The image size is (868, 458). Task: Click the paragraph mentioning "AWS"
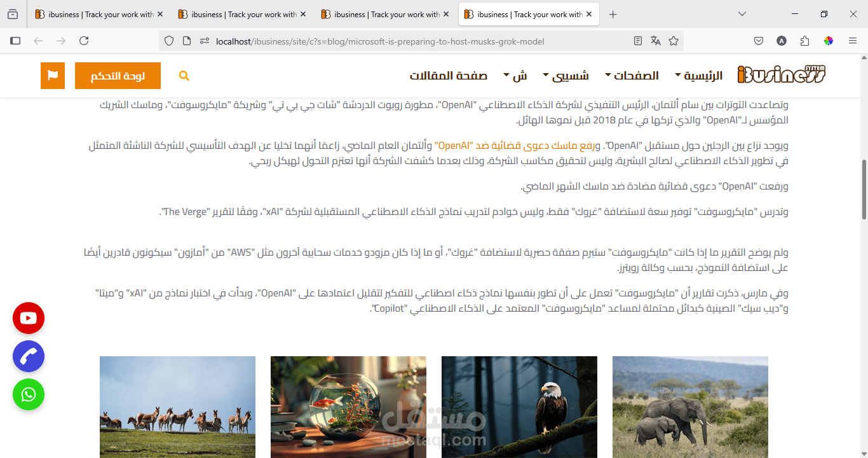coord(436,261)
